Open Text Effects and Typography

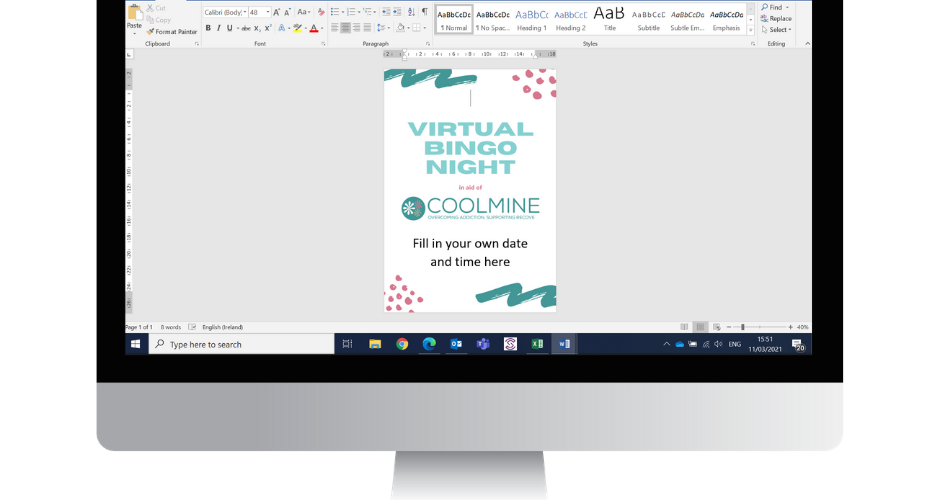tap(282, 28)
